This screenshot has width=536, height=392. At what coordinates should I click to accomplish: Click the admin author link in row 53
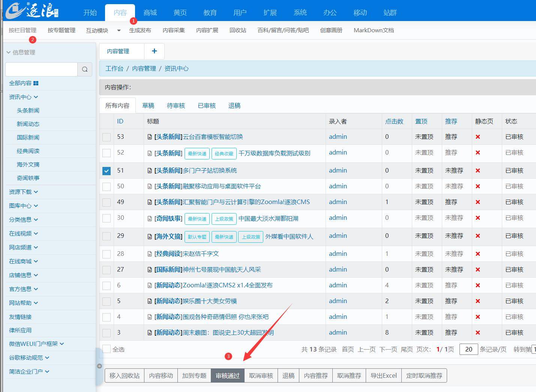338,137
